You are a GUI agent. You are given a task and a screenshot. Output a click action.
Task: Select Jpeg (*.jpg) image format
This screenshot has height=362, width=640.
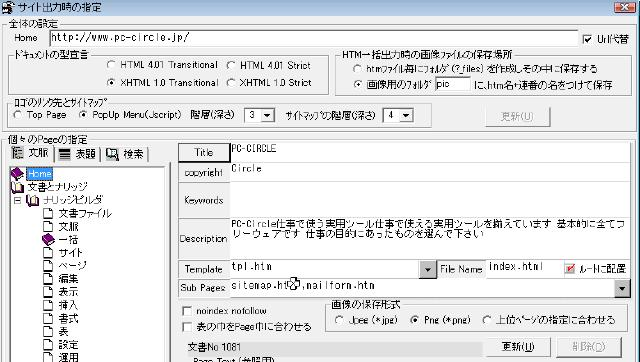[x=339, y=320]
